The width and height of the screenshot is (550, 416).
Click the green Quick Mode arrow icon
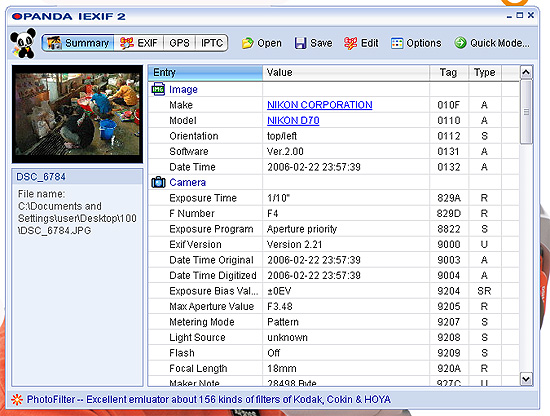460,43
